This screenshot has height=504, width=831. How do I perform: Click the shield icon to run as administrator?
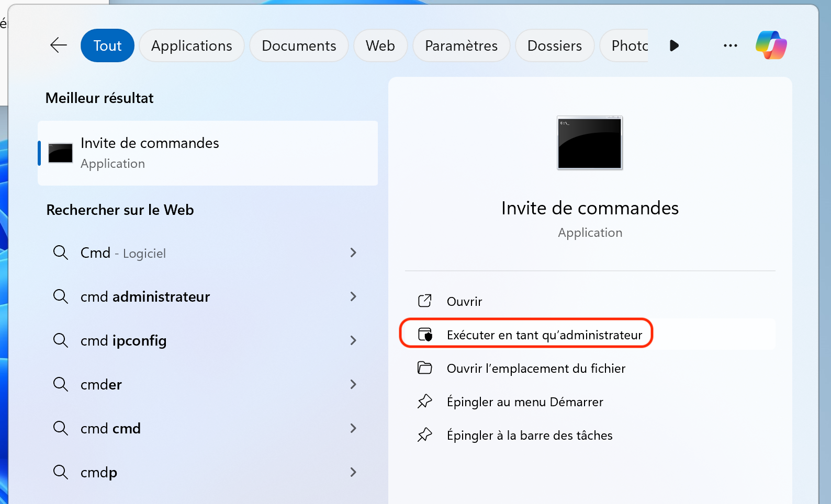(x=425, y=335)
